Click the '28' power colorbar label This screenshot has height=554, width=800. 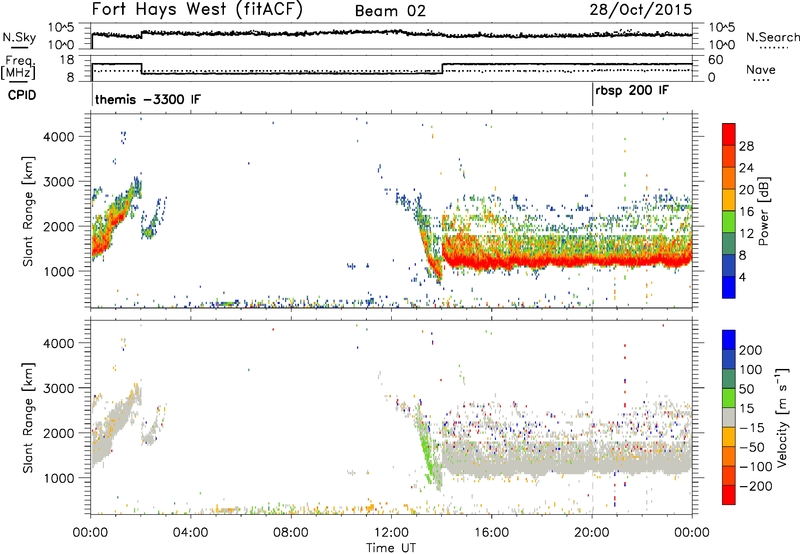pyautogui.click(x=746, y=146)
